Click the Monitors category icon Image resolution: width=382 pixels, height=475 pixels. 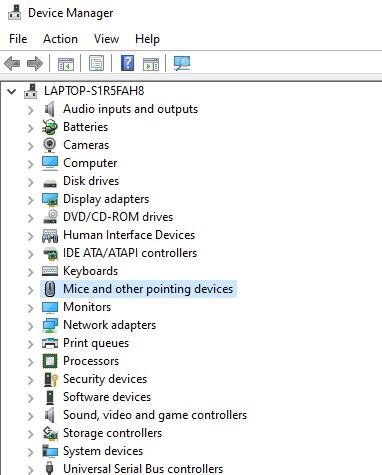coord(50,307)
